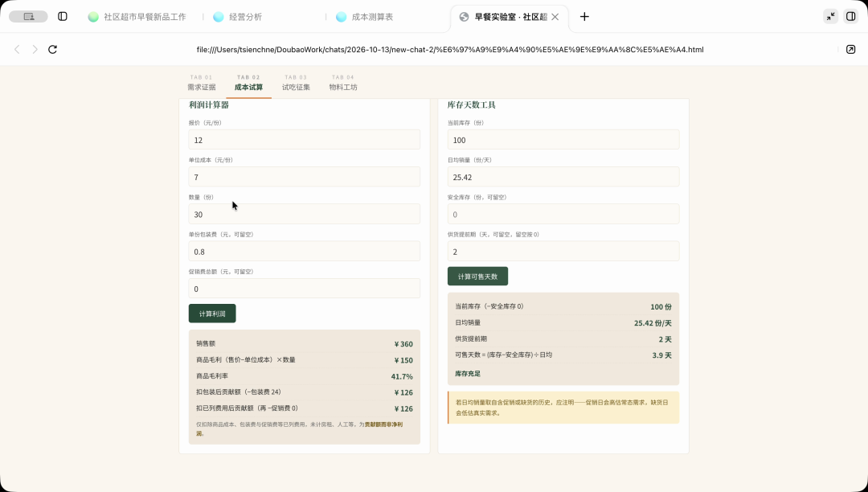Focus the 供货提前期 input field
Viewport: 868px width, 492px height.
(x=563, y=251)
